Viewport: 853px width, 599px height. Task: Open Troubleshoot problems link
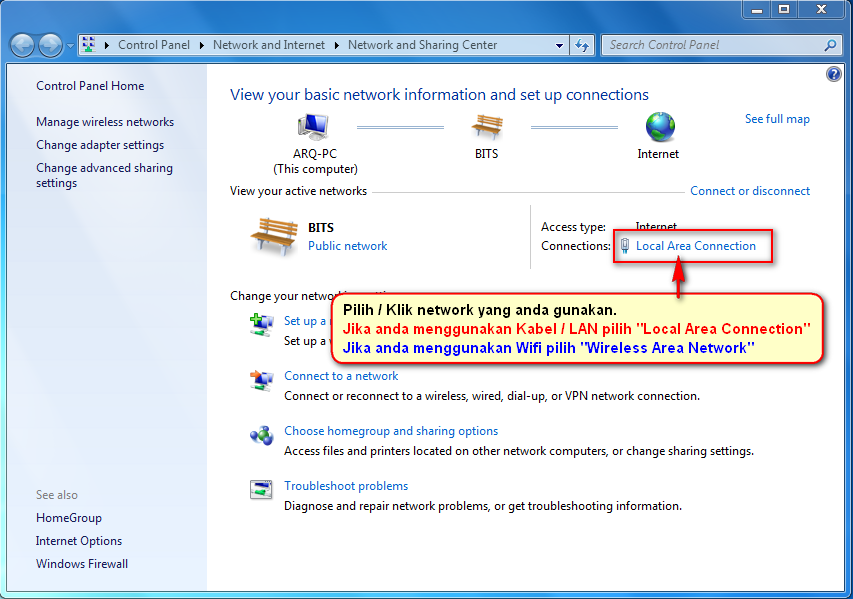[346, 486]
